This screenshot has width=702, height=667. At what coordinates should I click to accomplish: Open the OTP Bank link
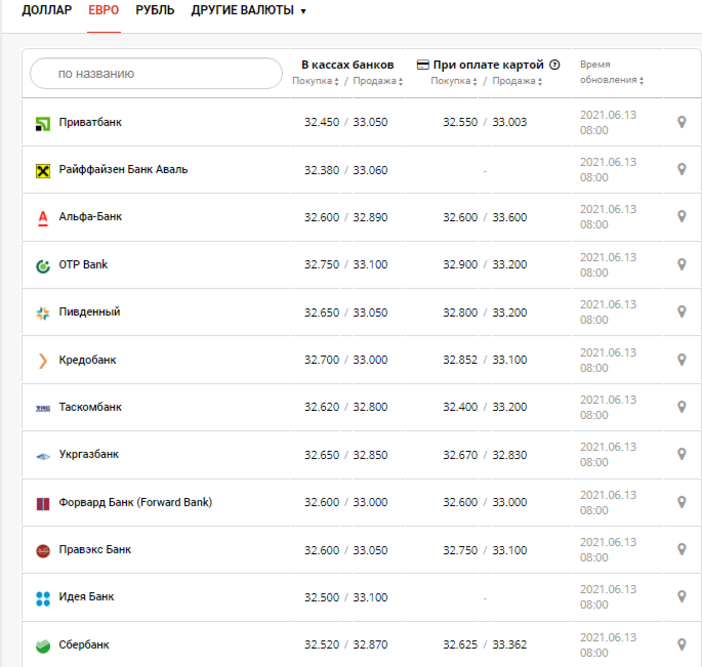(x=83, y=265)
